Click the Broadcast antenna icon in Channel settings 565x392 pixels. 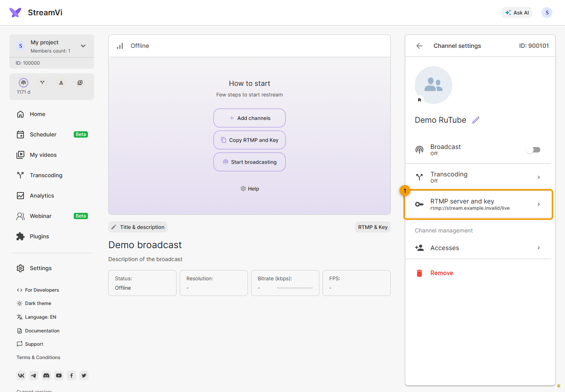(419, 150)
